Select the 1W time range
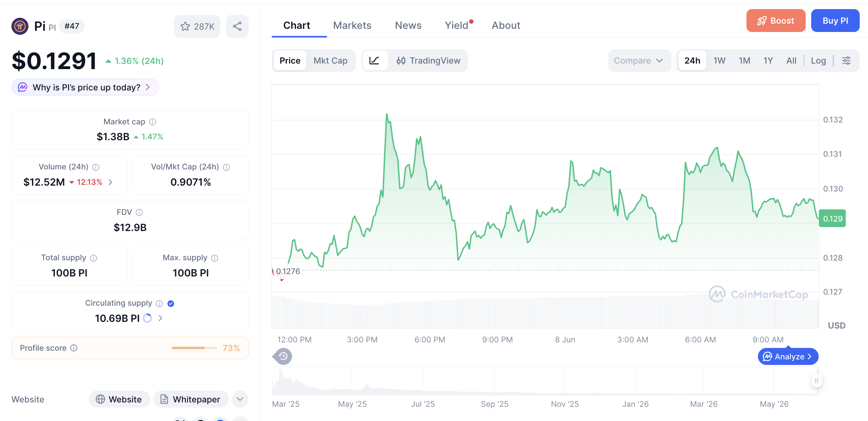This screenshot has height=421, width=868. [x=720, y=60]
